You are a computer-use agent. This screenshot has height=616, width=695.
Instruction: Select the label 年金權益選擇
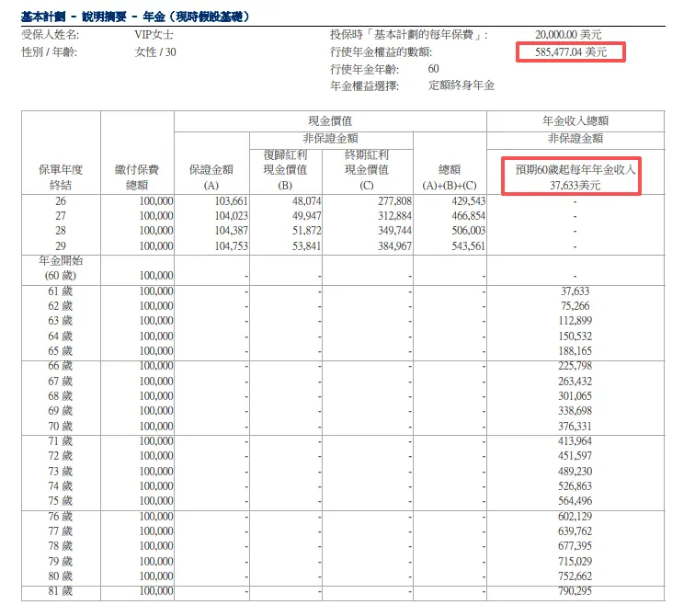click(364, 86)
